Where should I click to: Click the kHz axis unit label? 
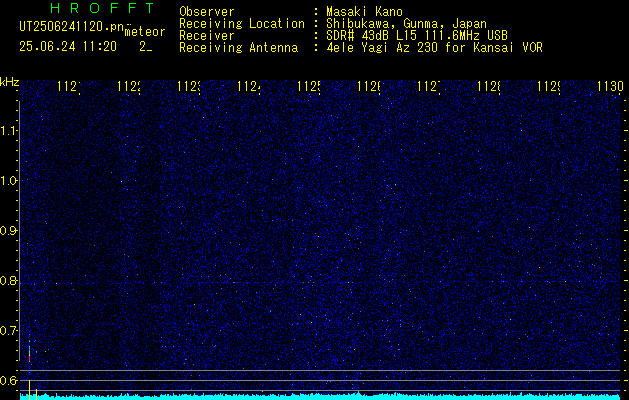tap(10, 83)
